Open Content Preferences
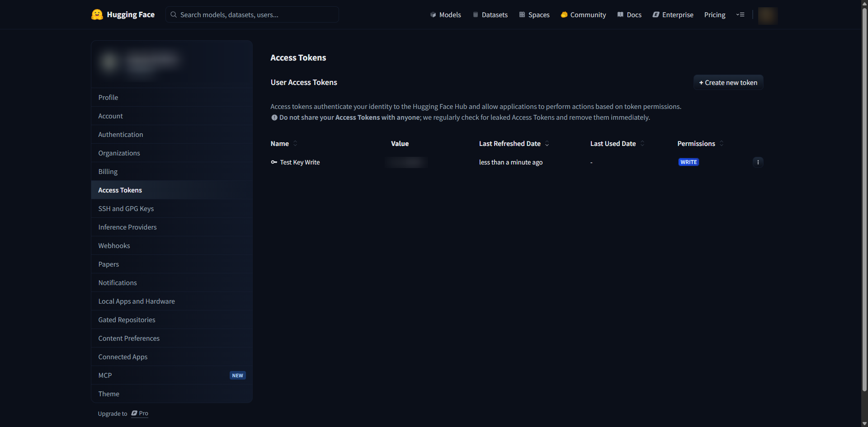Screen dimensions: 868x427 pos(172,338)
